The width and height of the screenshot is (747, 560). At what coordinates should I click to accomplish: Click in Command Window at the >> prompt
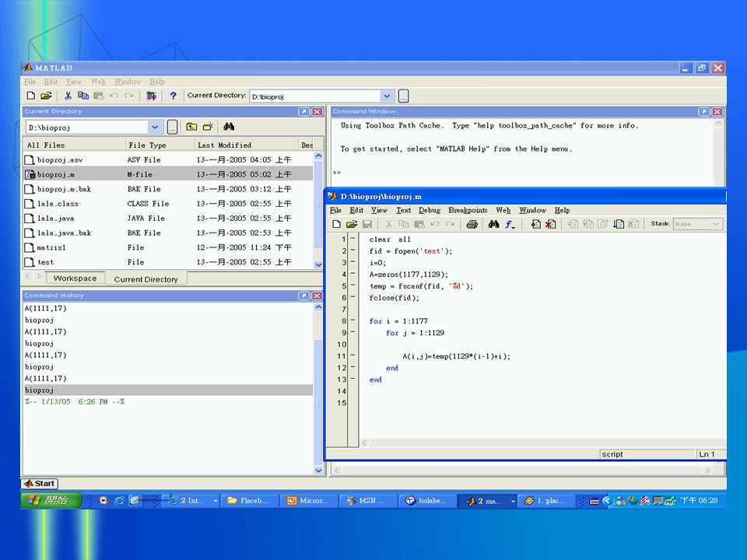tap(337, 173)
